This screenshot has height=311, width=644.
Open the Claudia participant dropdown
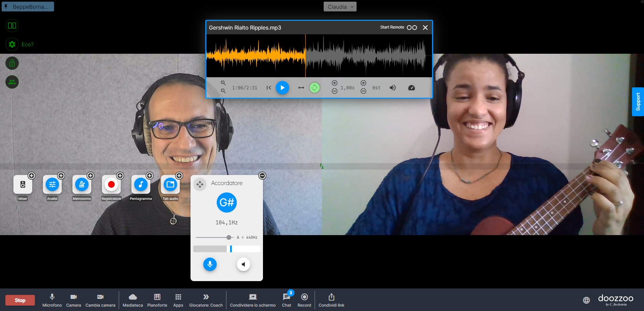point(340,7)
